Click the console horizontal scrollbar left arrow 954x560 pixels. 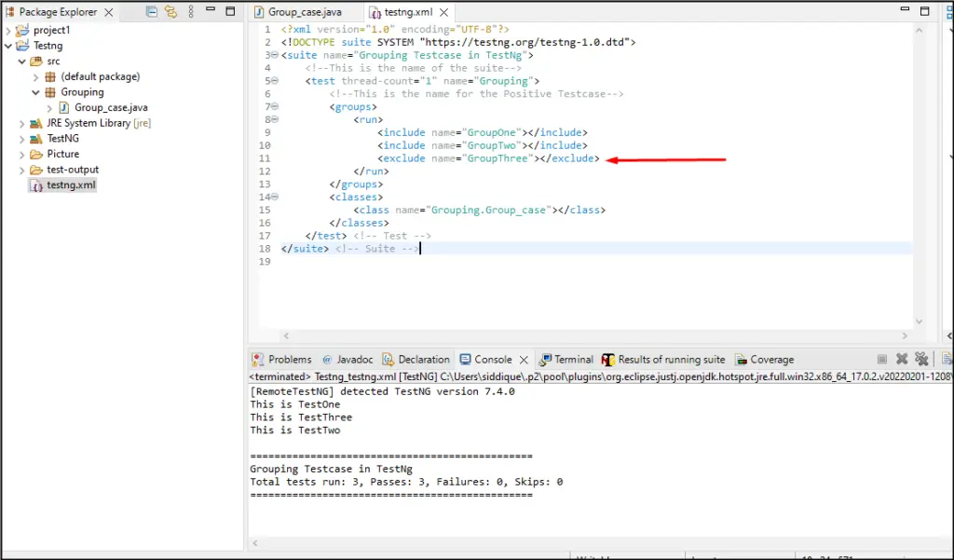(x=255, y=543)
